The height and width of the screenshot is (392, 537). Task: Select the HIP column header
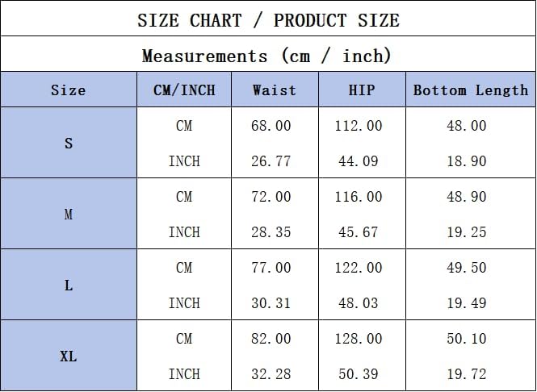pyautogui.click(x=362, y=90)
